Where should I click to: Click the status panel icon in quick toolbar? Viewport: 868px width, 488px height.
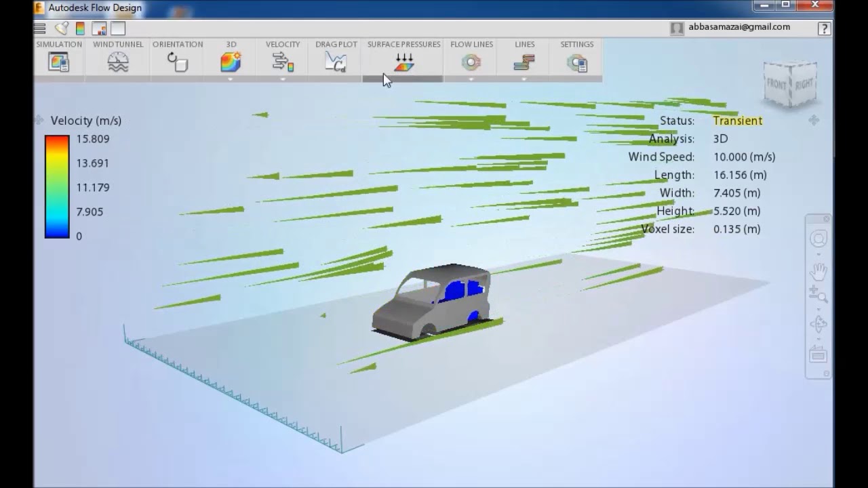(x=99, y=28)
